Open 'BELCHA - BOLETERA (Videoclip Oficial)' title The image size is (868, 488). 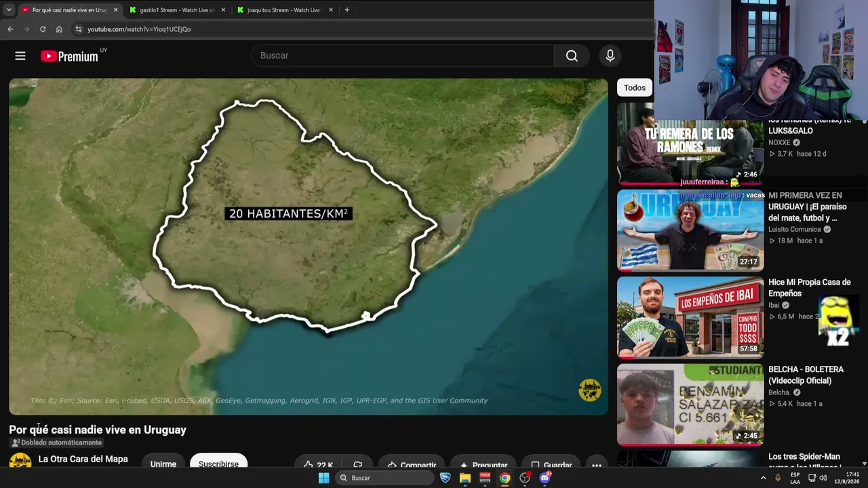click(x=806, y=375)
